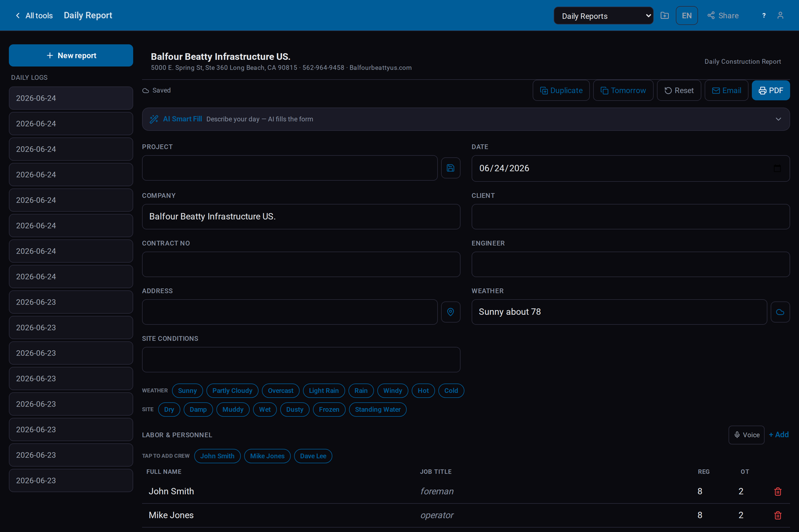Fetch weather using the cloud icon

780,312
